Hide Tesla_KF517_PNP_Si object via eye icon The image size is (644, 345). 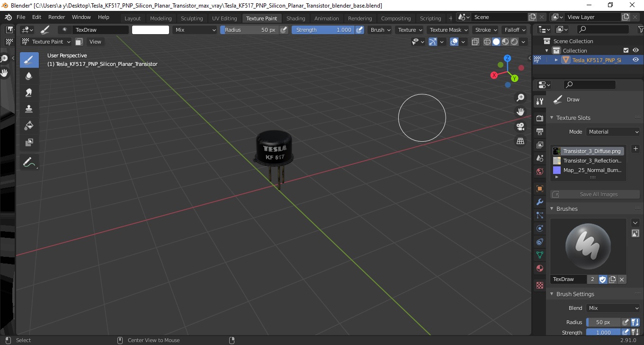pos(636,60)
